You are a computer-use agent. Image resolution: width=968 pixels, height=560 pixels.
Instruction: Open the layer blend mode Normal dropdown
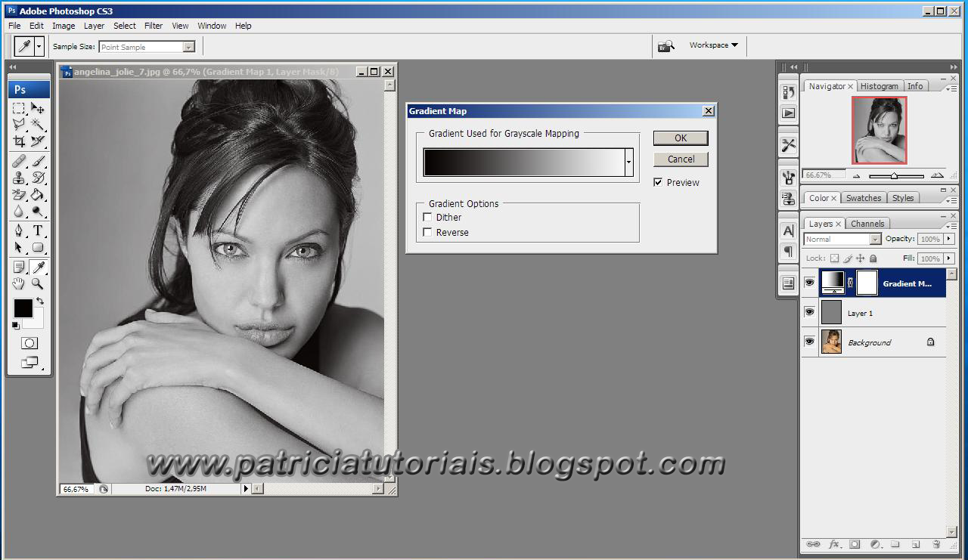pos(875,239)
